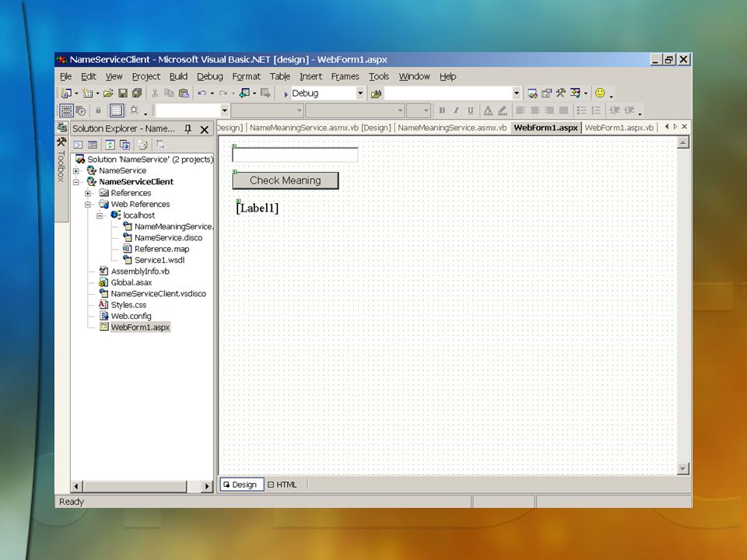Open the Find combo box dropdown arrow
This screenshot has width=747, height=560.
pos(517,94)
